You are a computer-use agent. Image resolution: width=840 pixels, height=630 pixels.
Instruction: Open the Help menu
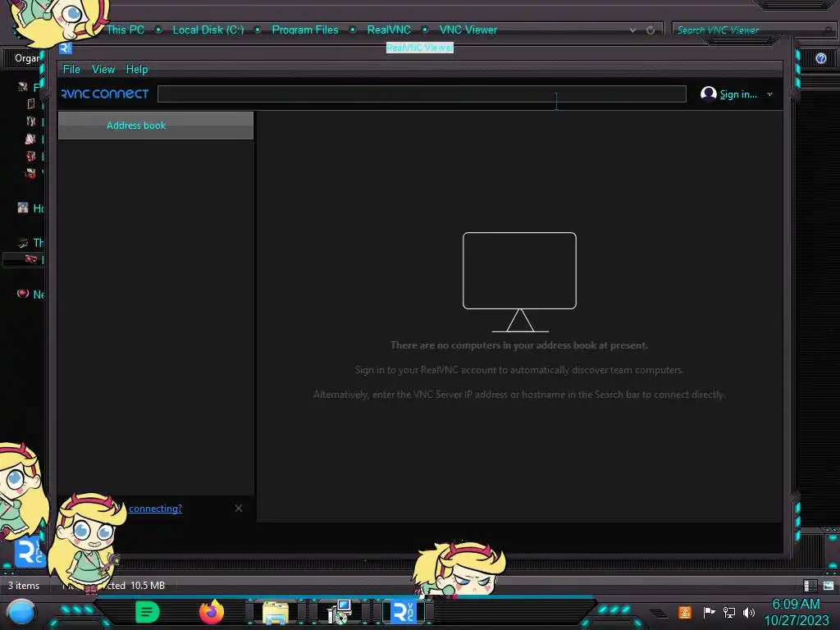(137, 69)
